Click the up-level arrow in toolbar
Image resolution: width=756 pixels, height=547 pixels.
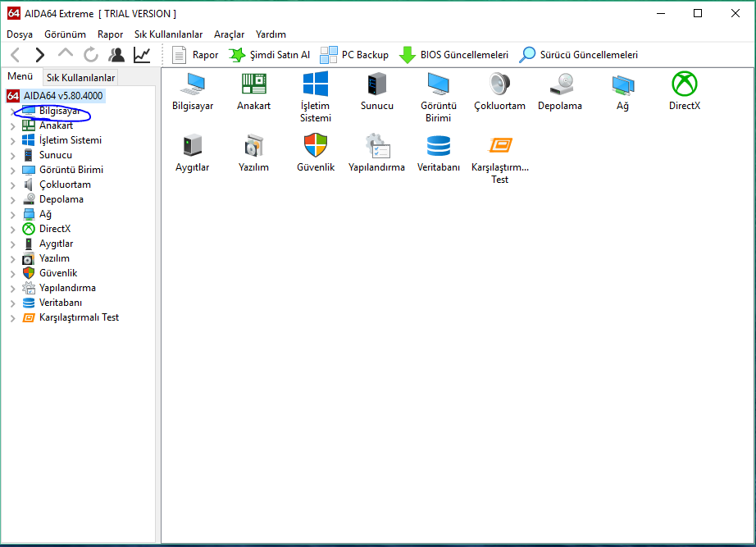tap(66, 54)
